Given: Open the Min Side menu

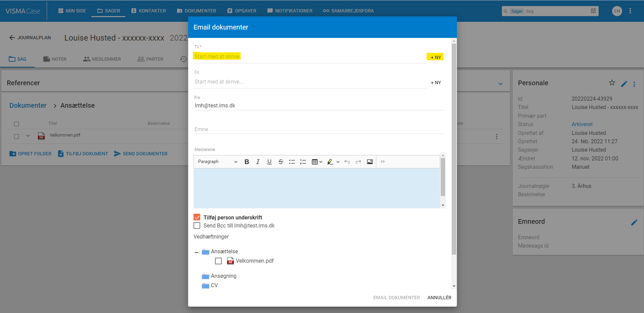Looking at the screenshot, I should pyautogui.click(x=72, y=11).
